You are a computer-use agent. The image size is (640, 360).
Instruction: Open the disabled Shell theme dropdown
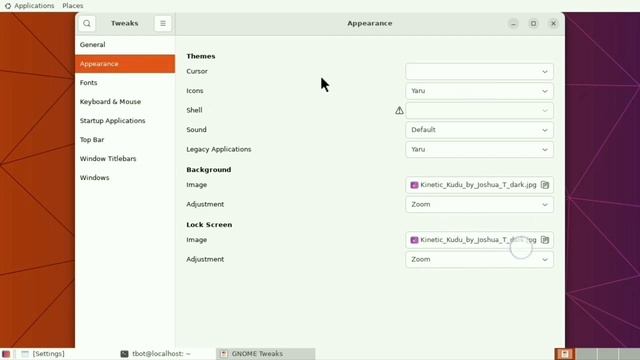coord(480,111)
